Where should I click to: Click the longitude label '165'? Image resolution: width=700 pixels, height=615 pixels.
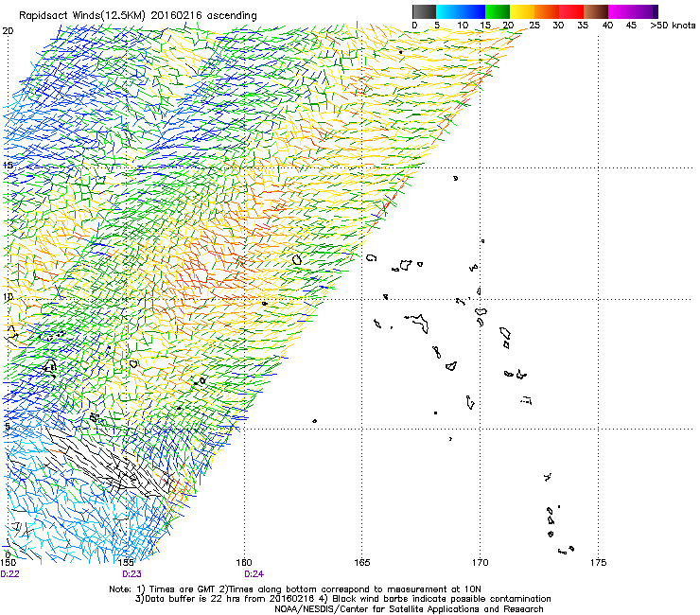[x=362, y=562]
